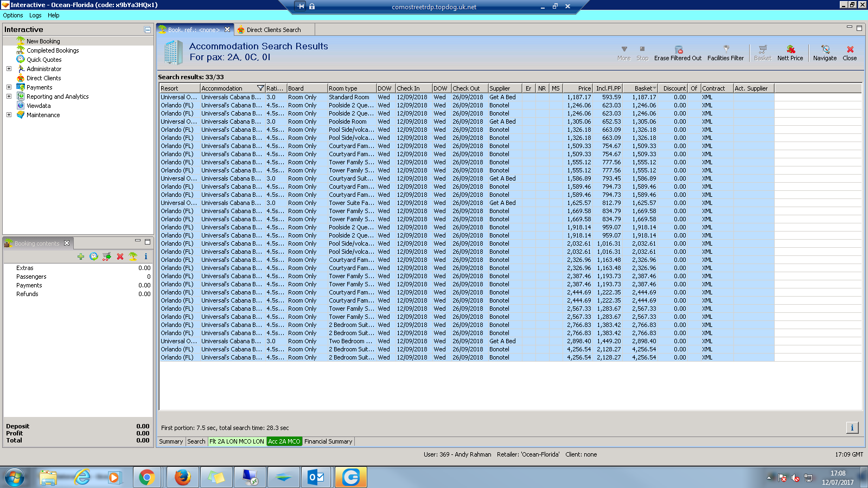868x488 pixels.
Task: Maximize the Booking contents panel
Action: tap(148, 241)
